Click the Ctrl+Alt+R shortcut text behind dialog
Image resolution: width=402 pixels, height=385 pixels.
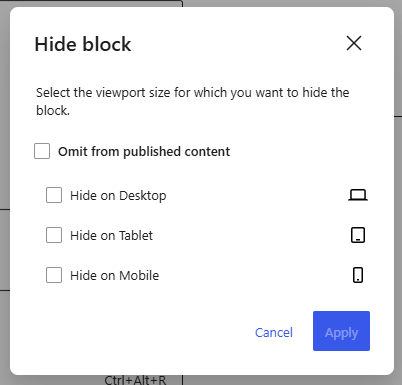point(135,380)
